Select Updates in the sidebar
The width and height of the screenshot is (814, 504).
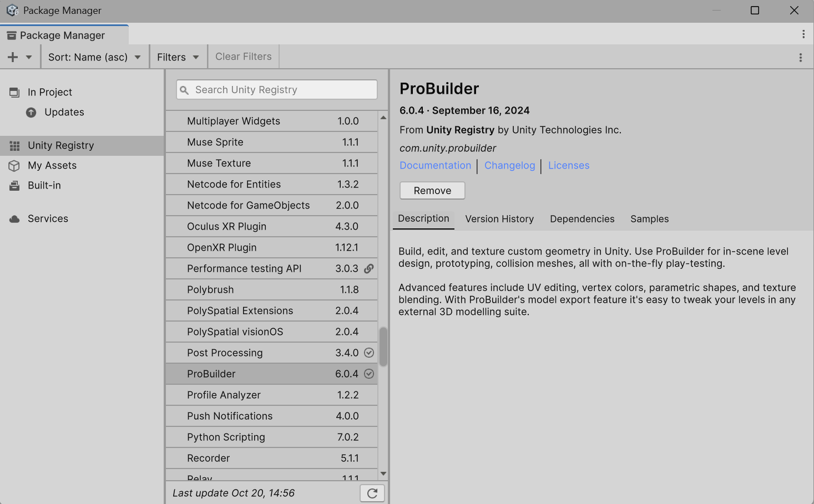[82, 112]
